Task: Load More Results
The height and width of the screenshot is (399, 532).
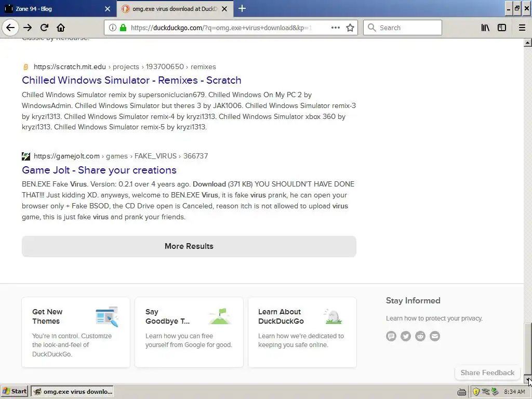Action: (x=189, y=246)
